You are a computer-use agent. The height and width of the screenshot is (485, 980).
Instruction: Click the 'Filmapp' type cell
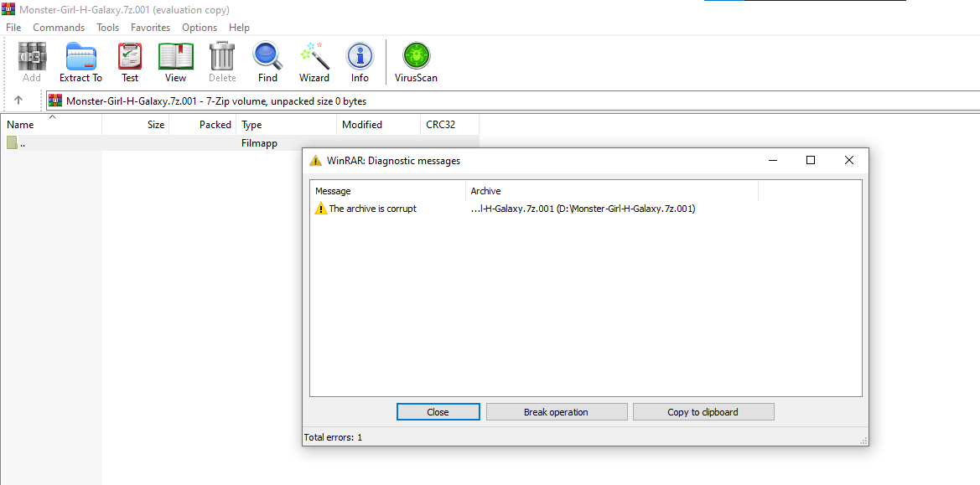(259, 143)
